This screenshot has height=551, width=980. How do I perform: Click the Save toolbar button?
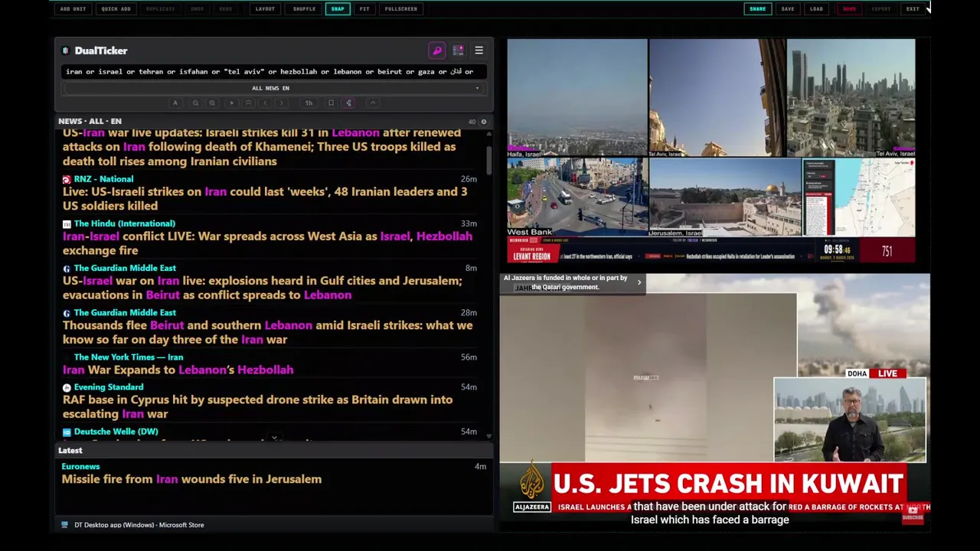tap(788, 8)
